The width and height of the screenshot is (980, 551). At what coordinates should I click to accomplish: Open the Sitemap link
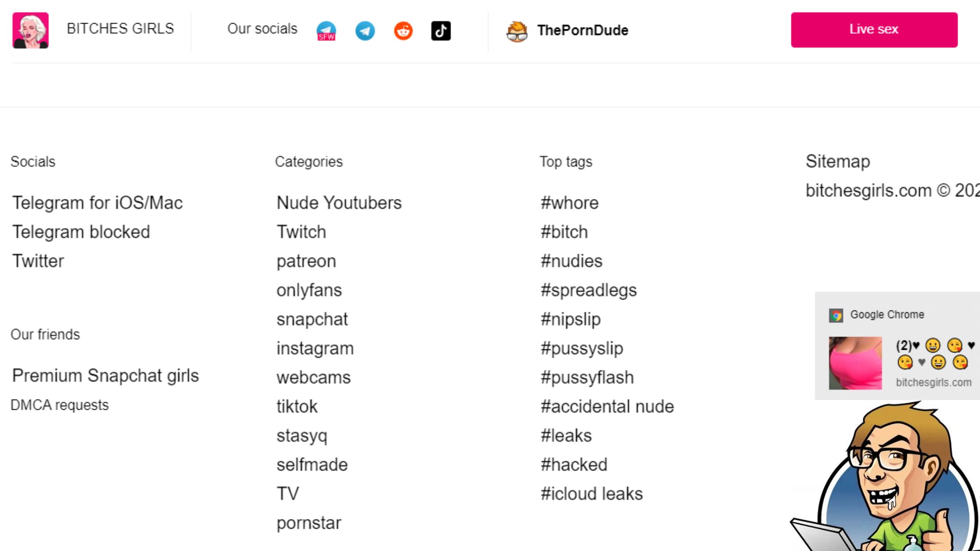[837, 161]
